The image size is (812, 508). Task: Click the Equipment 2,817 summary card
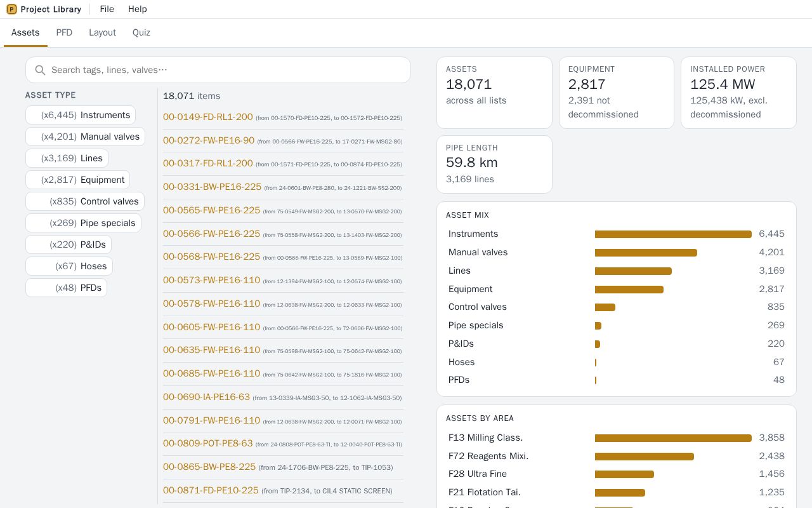coord(617,93)
